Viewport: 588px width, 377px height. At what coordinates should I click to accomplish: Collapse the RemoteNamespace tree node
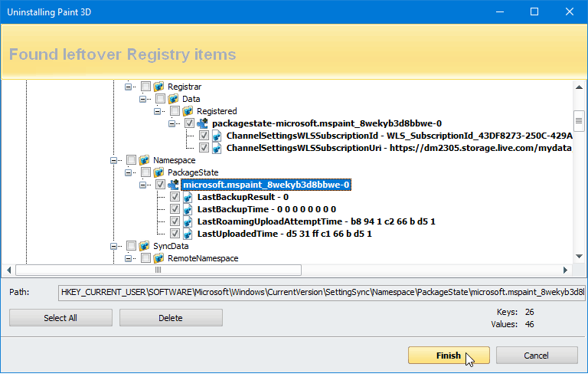pos(129,259)
